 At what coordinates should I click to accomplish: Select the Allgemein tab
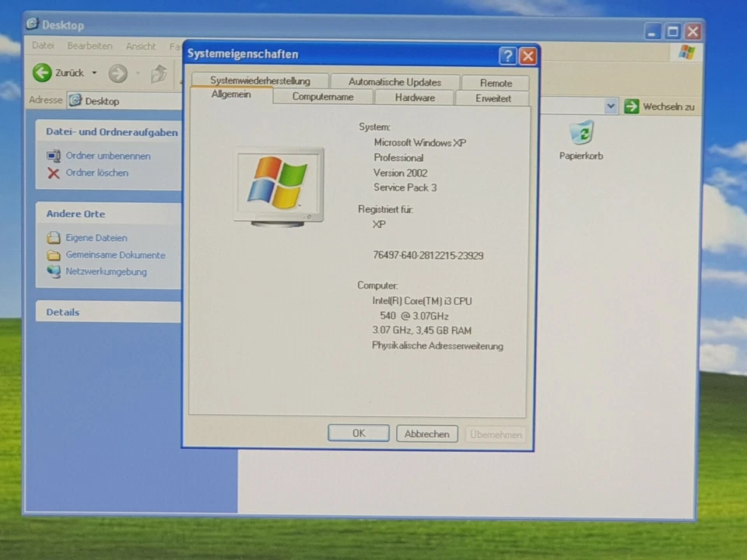click(x=231, y=94)
